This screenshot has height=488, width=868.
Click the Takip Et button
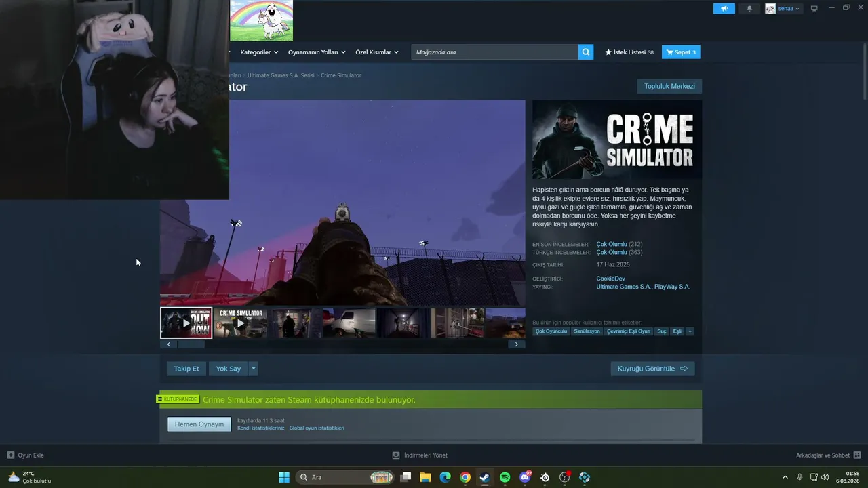[x=186, y=369]
